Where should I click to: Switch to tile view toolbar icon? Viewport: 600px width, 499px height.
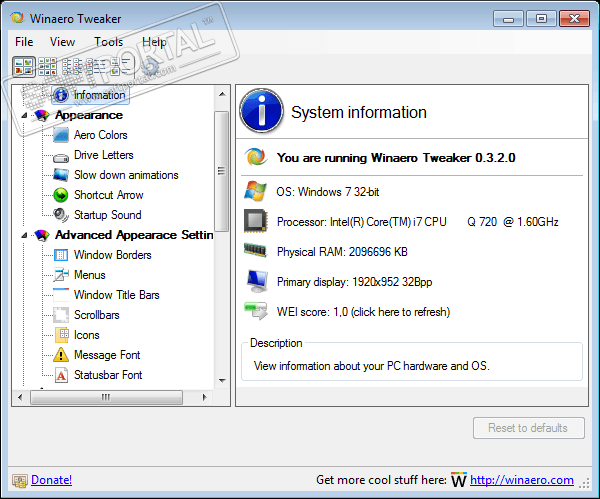point(121,67)
